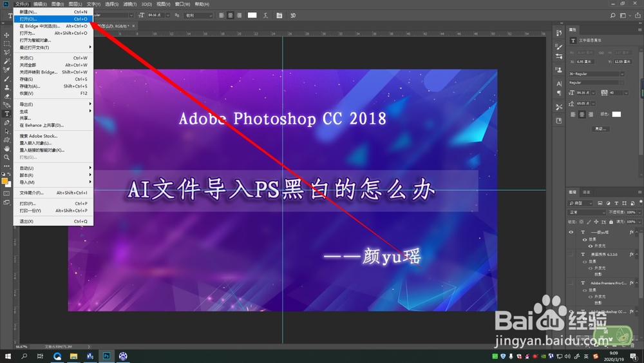Select the Move tool in toolbox
This screenshot has width=644, height=363.
(6, 35)
